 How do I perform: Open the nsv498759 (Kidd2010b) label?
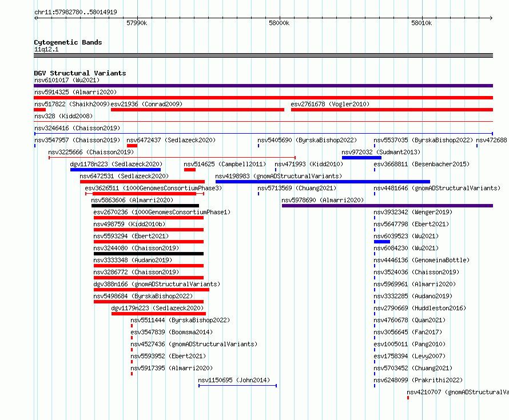129,224
